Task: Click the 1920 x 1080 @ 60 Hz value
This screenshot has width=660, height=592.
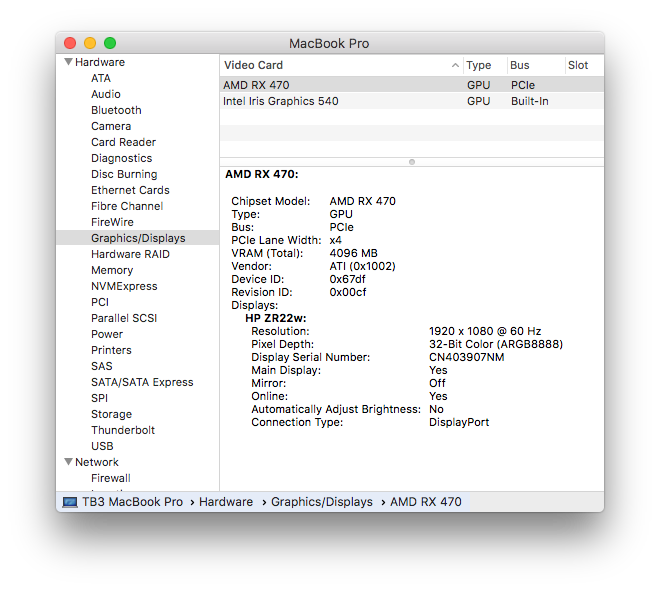Action: point(485,331)
